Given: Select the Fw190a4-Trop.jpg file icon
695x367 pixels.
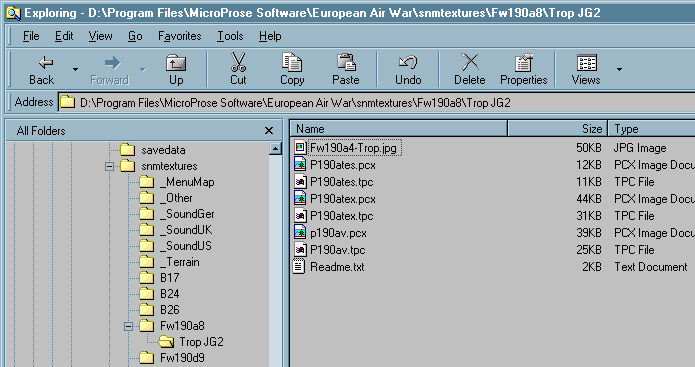Looking at the screenshot, I should [300, 147].
